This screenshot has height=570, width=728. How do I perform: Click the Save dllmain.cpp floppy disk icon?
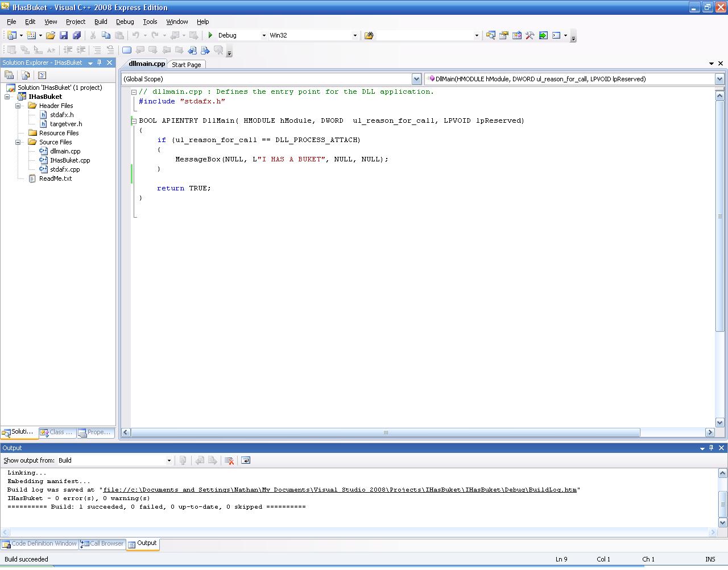pyautogui.click(x=64, y=35)
